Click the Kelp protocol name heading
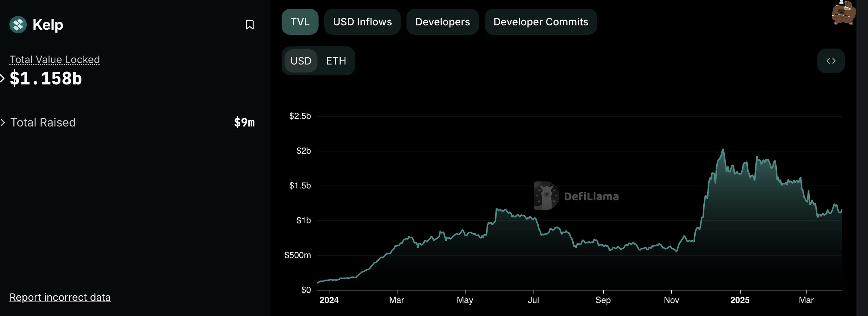Screen dimensions: 868x316 (48, 25)
